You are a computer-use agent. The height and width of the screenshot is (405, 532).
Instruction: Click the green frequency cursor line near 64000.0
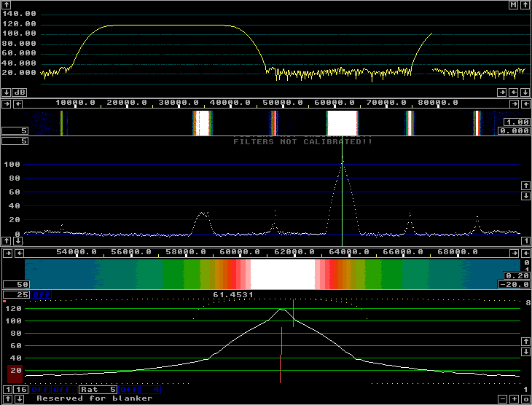342,192
